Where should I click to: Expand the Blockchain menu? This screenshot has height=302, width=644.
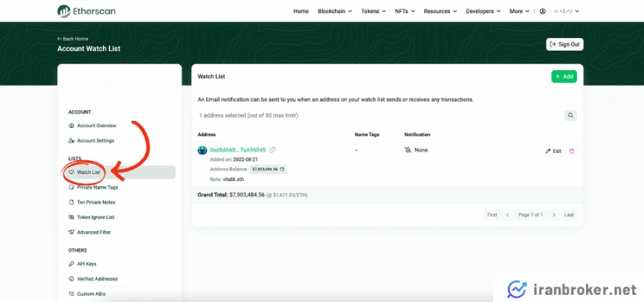[x=335, y=11]
